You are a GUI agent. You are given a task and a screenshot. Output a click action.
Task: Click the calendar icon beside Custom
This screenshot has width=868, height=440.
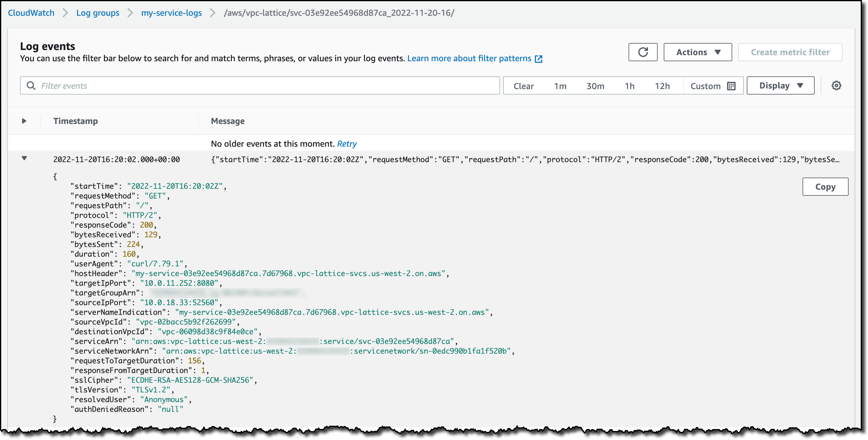pyautogui.click(x=731, y=86)
